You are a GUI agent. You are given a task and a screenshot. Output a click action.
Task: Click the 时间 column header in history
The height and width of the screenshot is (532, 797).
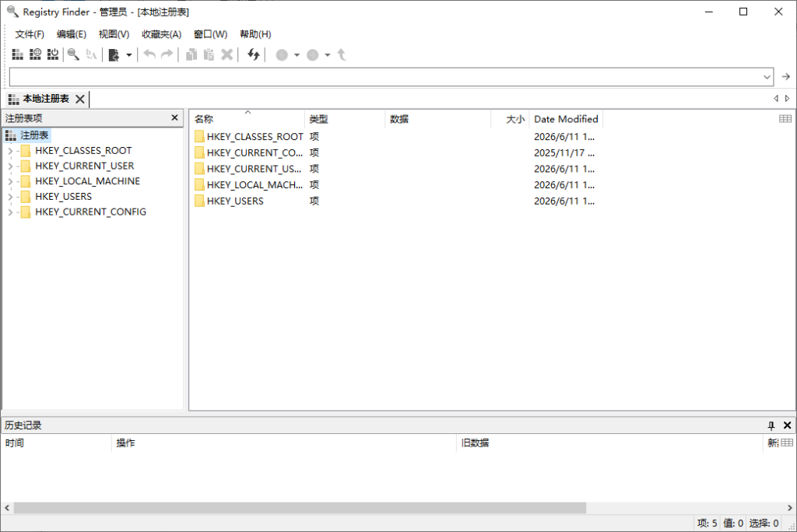57,443
